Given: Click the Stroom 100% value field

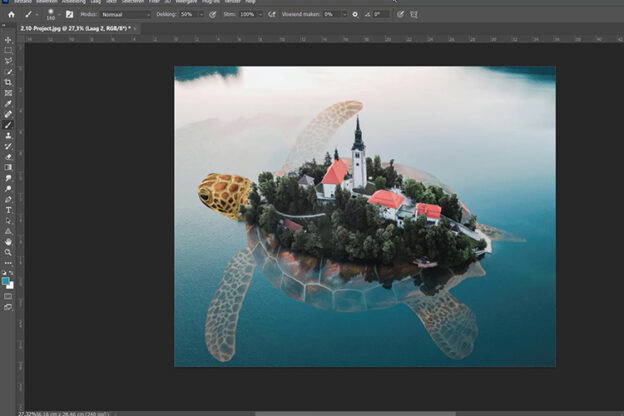Looking at the screenshot, I should pos(248,15).
